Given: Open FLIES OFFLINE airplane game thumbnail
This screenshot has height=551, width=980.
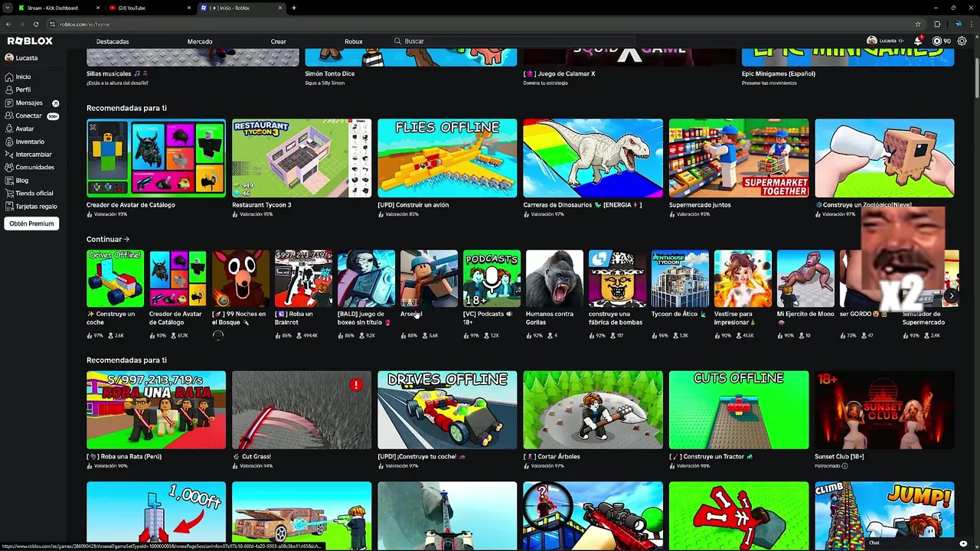Looking at the screenshot, I should coord(447,158).
